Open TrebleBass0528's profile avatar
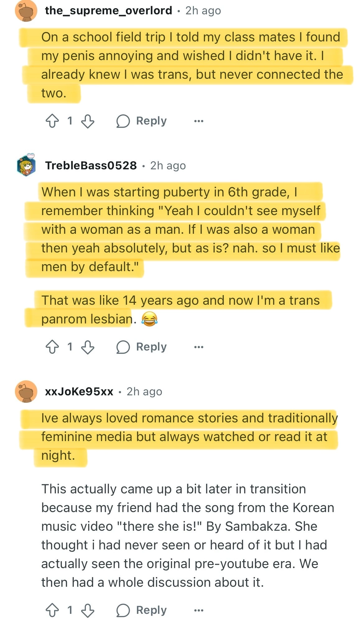Image resolution: width=364 pixels, height=635 pixels. [x=26, y=165]
